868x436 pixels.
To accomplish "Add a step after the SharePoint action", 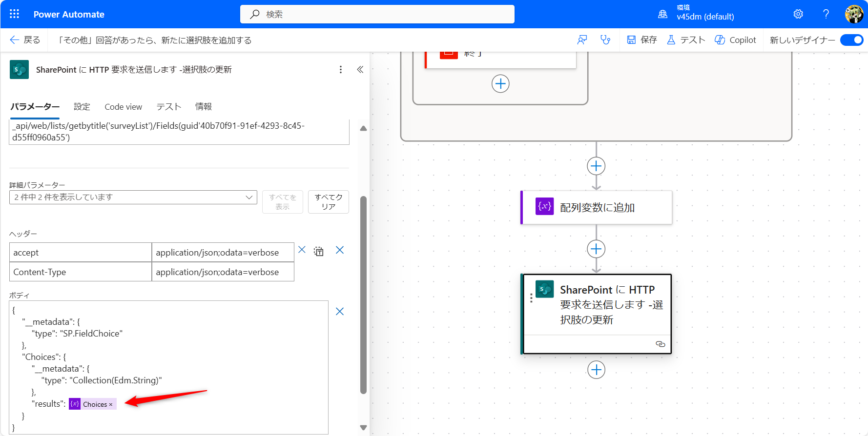I will tap(596, 370).
